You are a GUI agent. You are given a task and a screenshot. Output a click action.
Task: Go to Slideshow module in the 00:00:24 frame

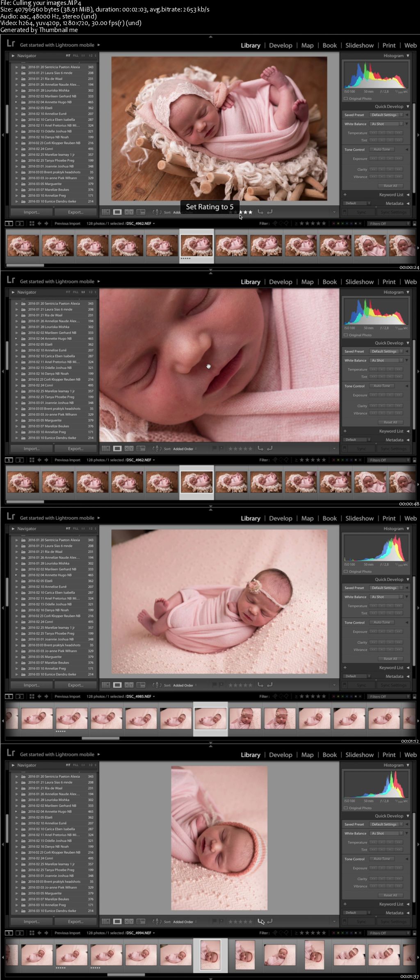tap(359, 46)
